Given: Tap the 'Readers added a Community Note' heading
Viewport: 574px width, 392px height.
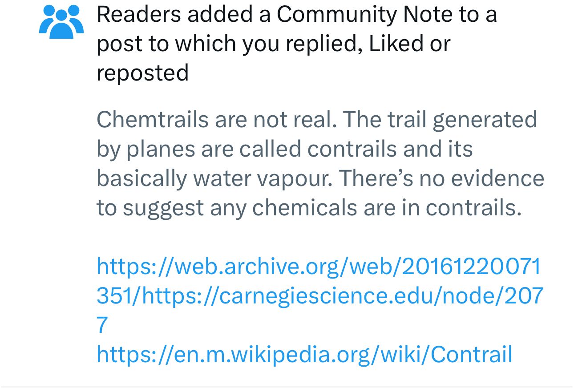Looking at the screenshot, I should (x=296, y=44).
